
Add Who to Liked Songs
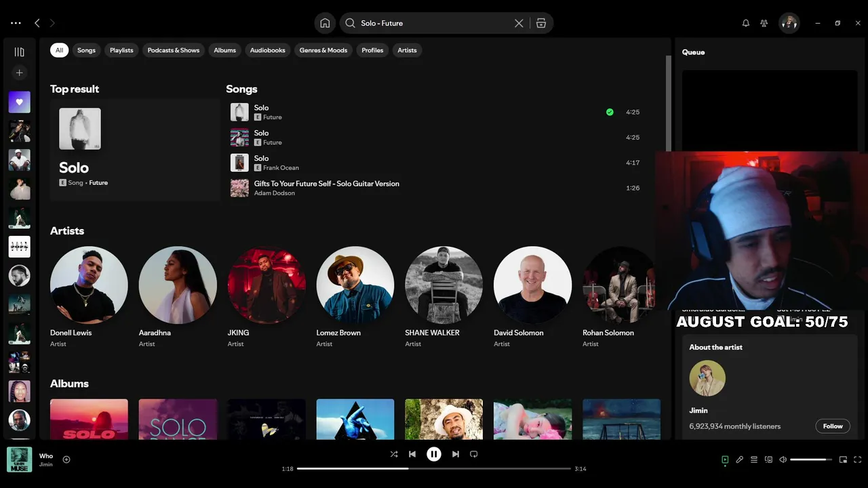pyautogui.click(x=66, y=460)
